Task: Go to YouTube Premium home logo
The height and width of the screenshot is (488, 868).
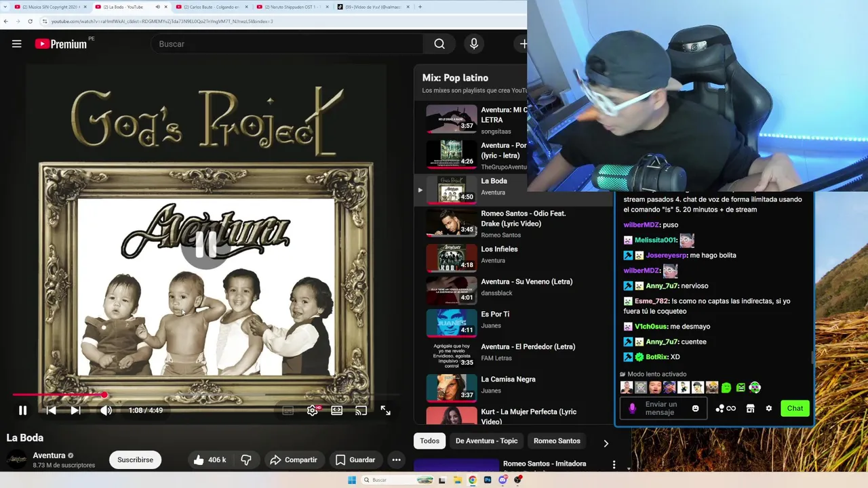Action: [61, 44]
